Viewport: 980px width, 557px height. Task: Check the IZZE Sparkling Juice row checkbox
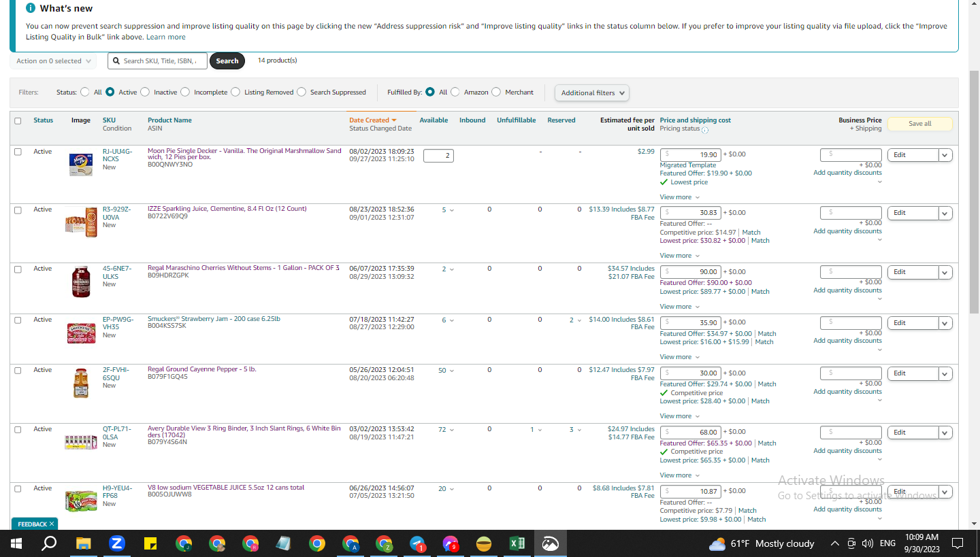coord(18,210)
